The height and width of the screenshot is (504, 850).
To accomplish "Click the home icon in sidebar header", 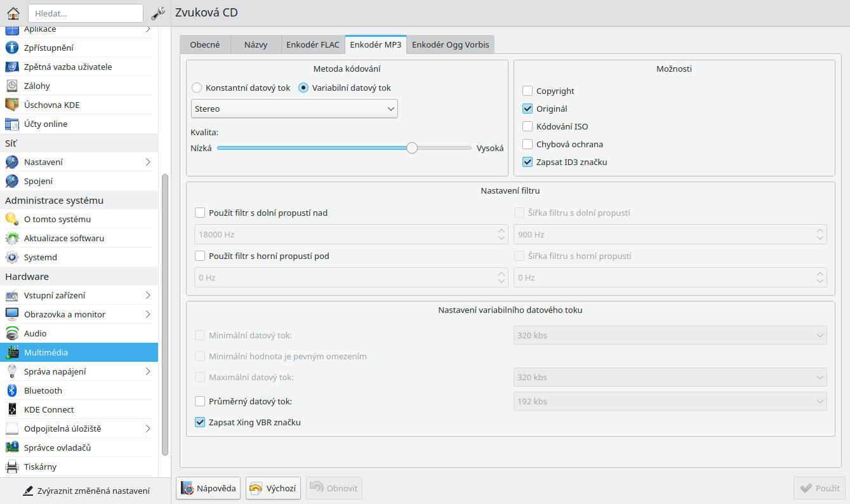I will click(x=13, y=13).
